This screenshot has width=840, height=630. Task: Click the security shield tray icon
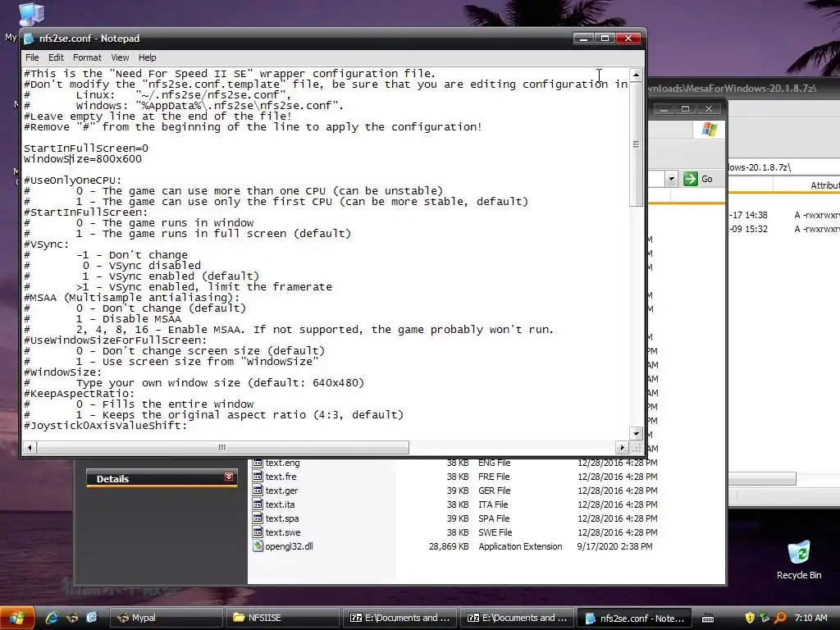coord(750,618)
